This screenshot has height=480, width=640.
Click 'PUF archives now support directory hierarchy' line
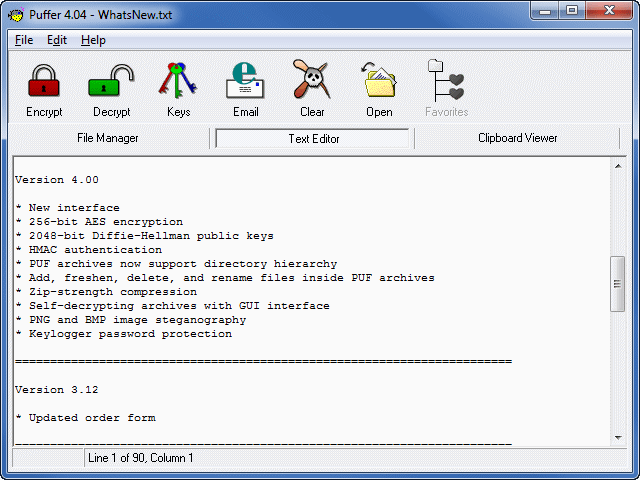176,264
